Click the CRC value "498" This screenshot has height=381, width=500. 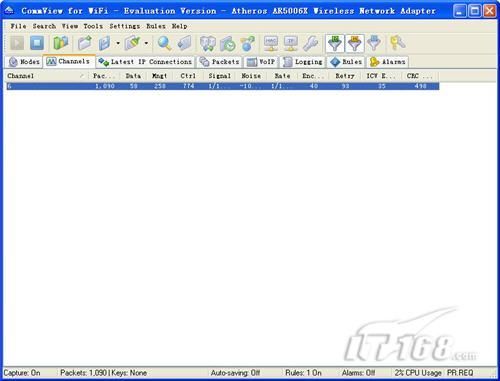click(x=420, y=86)
